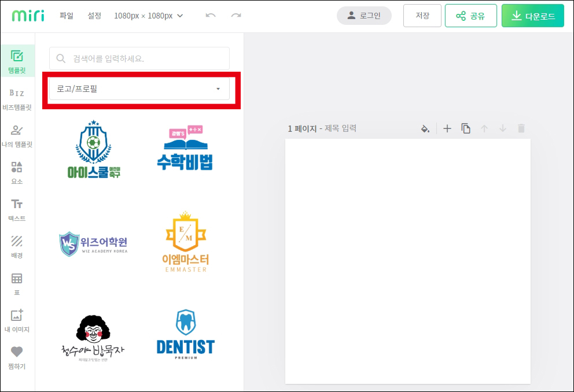
Task: Select the 아이스쿨 soccer logo template
Action: tap(94, 149)
